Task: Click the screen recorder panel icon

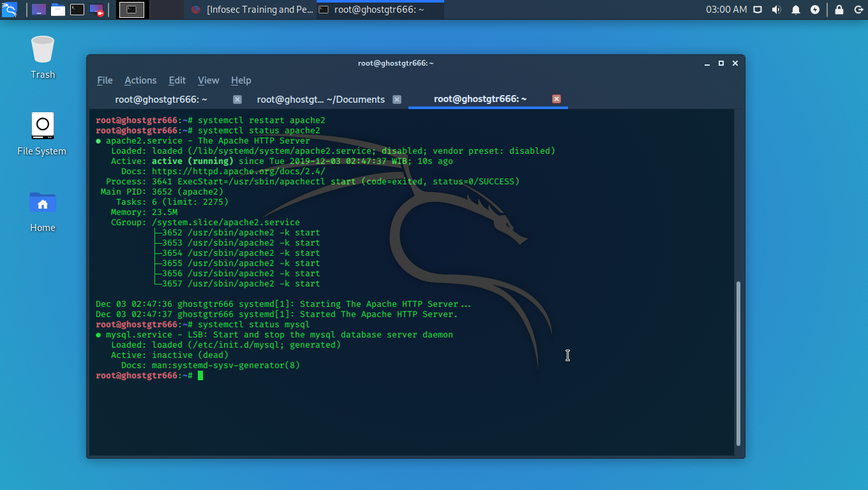Action: point(96,10)
